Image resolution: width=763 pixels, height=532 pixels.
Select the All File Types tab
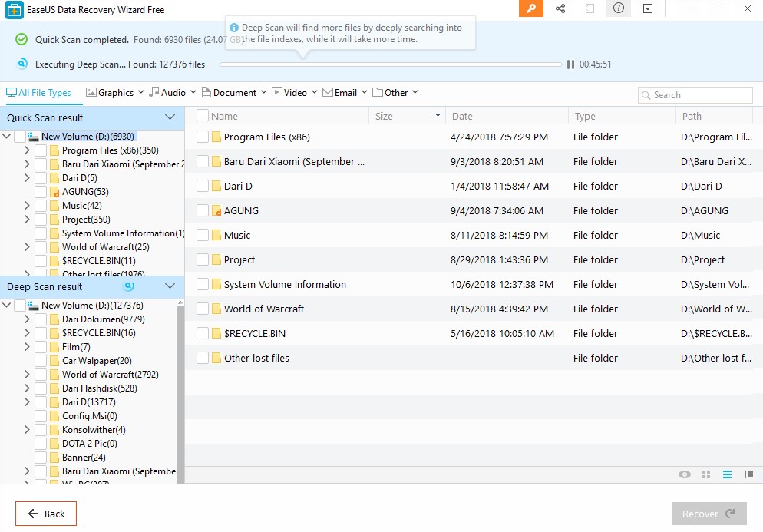38,92
